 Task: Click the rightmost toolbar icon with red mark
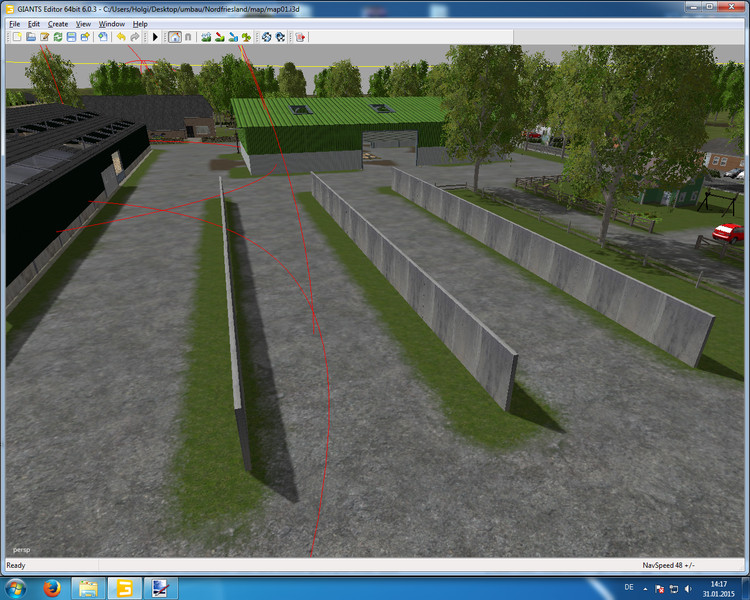click(x=300, y=37)
